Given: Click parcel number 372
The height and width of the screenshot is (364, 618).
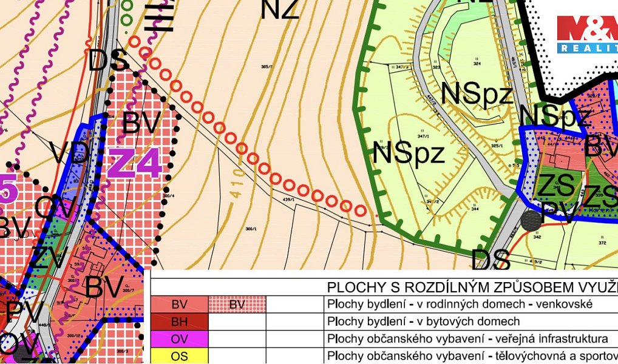Looking at the screenshot, I should point(602,243).
